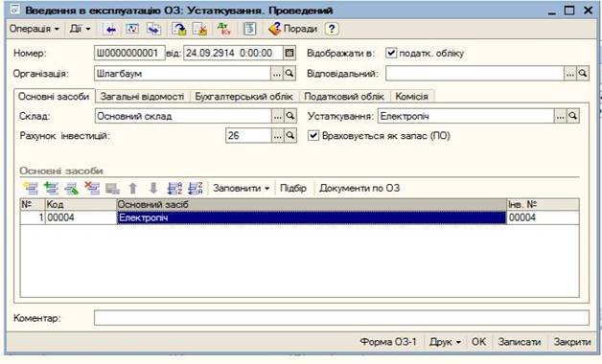Click the Склад field Основний склад

(x=183, y=116)
